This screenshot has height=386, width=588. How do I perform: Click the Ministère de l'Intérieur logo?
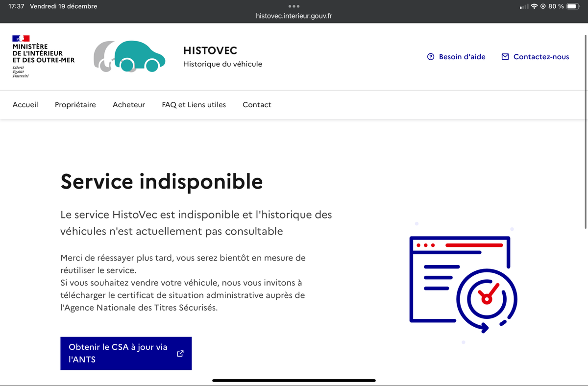click(x=43, y=57)
